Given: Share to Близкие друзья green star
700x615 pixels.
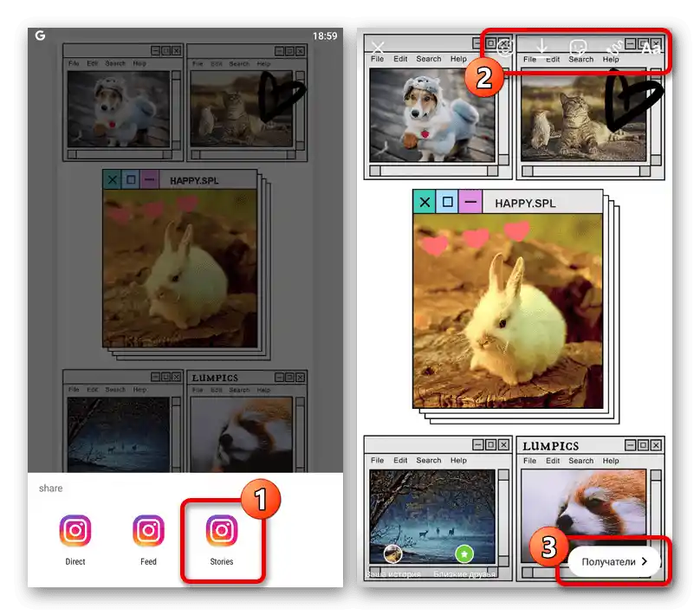Looking at the screenshot, I should click(x=464, y=553).
